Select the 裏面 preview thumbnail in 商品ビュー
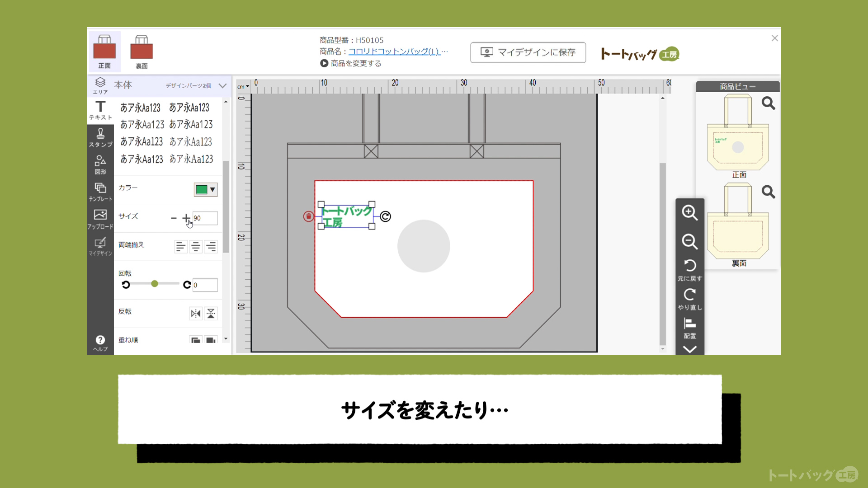This screenshot has height=488, width=868. (x=738, y=221)
